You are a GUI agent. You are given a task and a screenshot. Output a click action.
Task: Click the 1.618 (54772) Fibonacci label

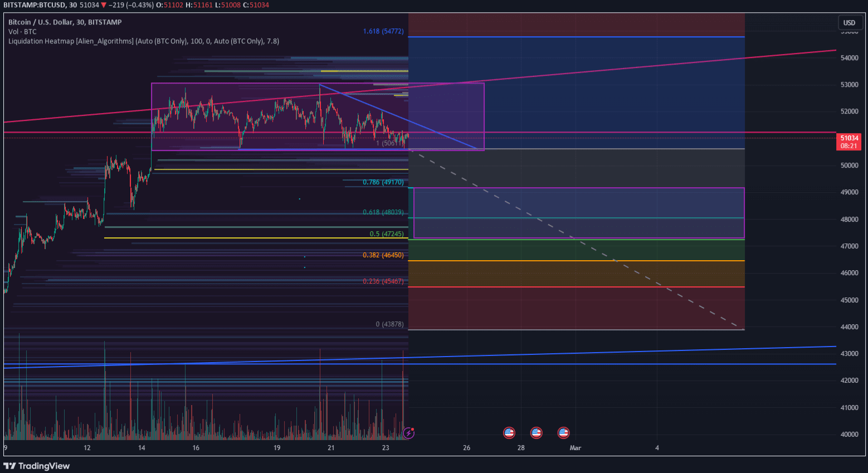point(382,32)
